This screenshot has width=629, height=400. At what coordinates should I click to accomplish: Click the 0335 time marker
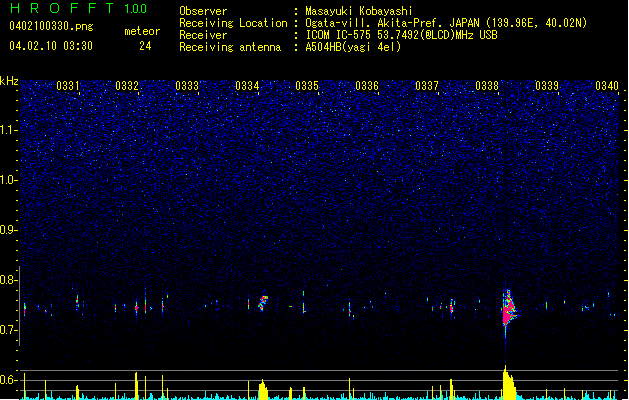pos(307,86)
